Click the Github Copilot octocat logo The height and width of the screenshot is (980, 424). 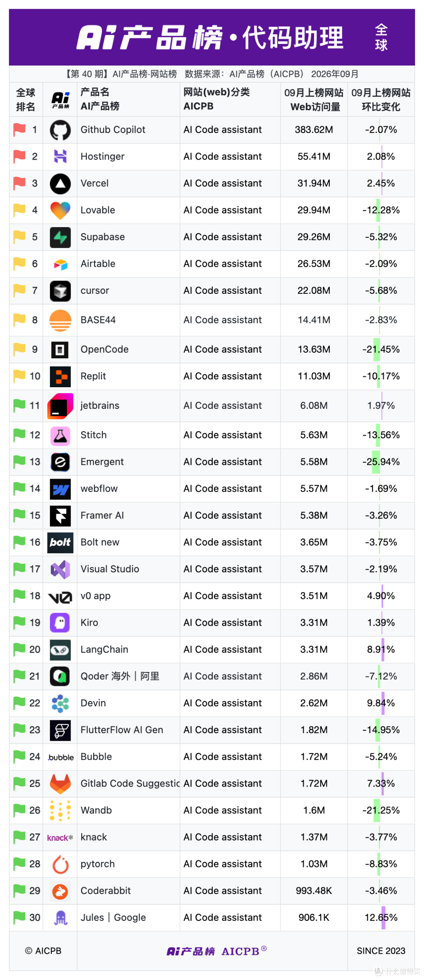[x=60, y=130]
